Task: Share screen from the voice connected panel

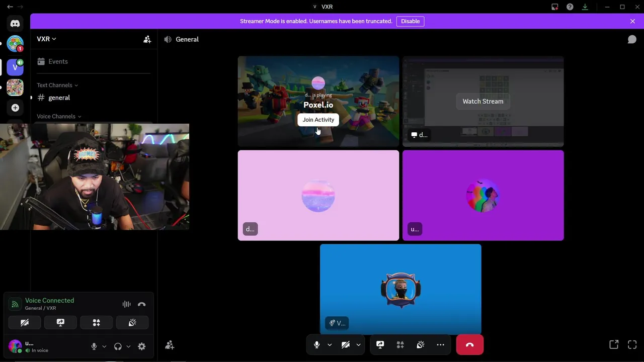Action: [x=60, y=323]
